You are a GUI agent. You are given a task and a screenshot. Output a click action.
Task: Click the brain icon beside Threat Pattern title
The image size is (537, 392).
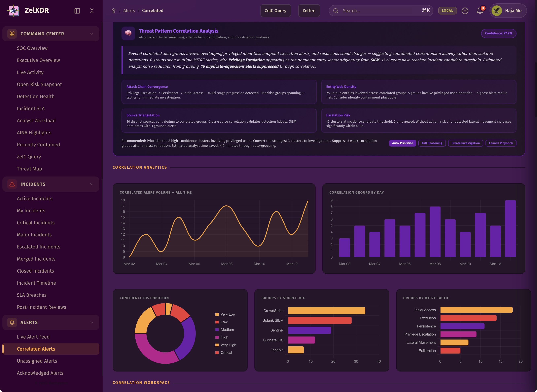[x=128, y=33]
